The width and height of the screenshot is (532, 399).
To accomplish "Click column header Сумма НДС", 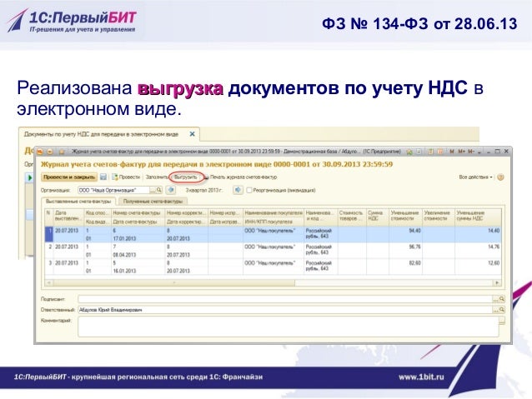I will pos(377,216).
